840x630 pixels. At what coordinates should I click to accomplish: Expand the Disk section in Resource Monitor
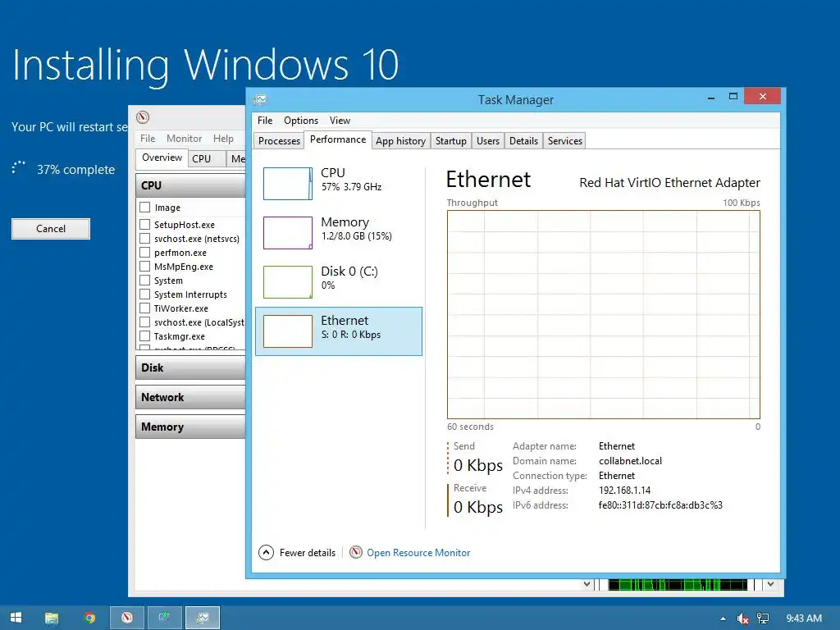pos(190,367)
